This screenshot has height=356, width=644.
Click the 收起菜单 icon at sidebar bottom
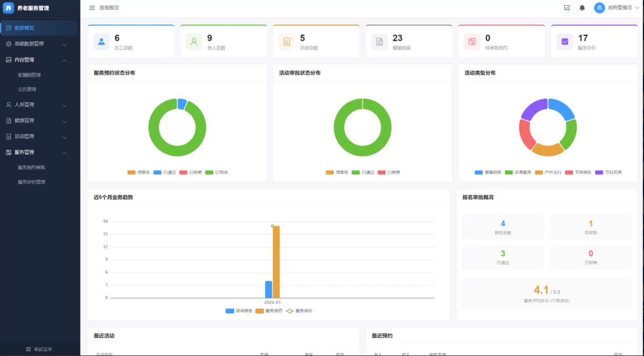click(x=28, y=350)
